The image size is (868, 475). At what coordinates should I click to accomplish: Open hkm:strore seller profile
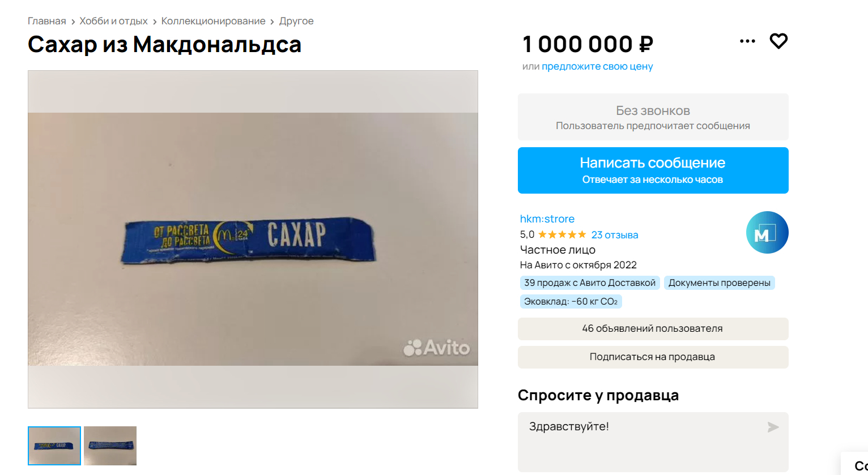[x=547, y=219]
